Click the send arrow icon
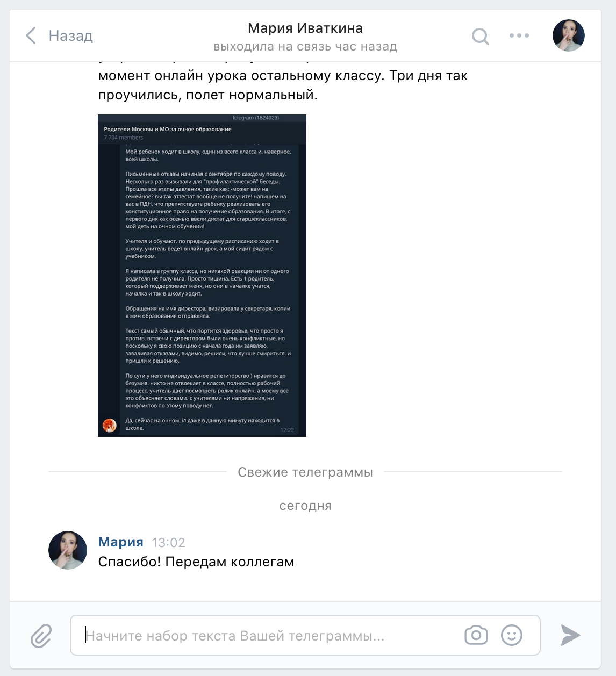Screen dimensions: 616x676 click(570, 635)
